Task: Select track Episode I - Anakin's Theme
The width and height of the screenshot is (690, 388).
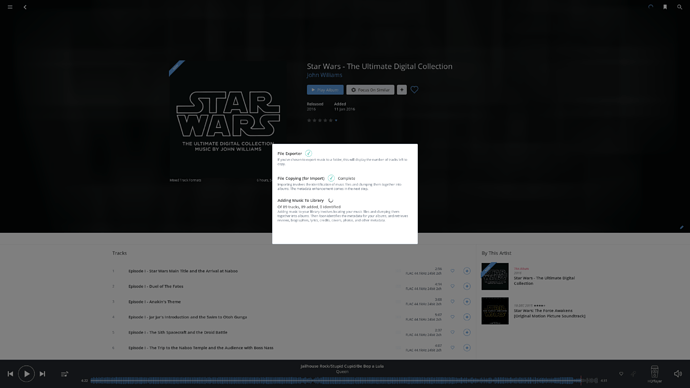Action: click(154, 302)
